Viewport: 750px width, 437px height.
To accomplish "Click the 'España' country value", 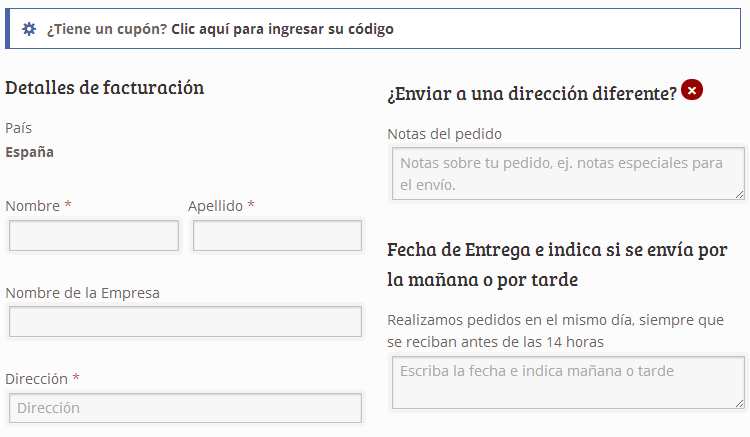I will point(29,152).
